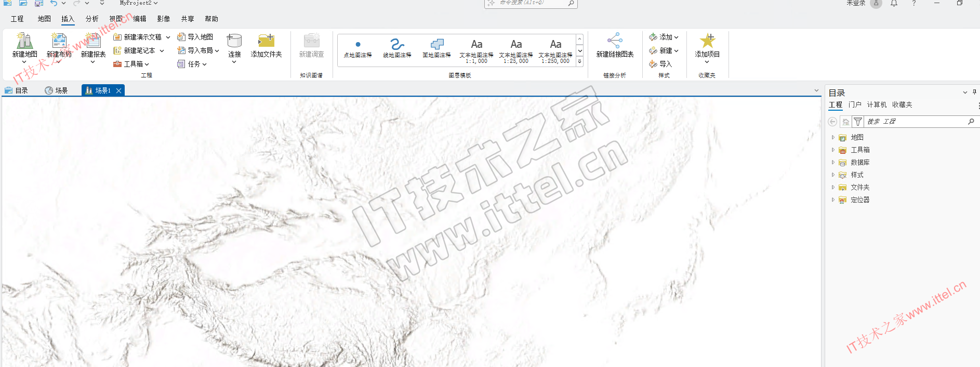Switch to the 场景 view tab
The width and height of the screenshot is (980, 367).
(57, 90)
